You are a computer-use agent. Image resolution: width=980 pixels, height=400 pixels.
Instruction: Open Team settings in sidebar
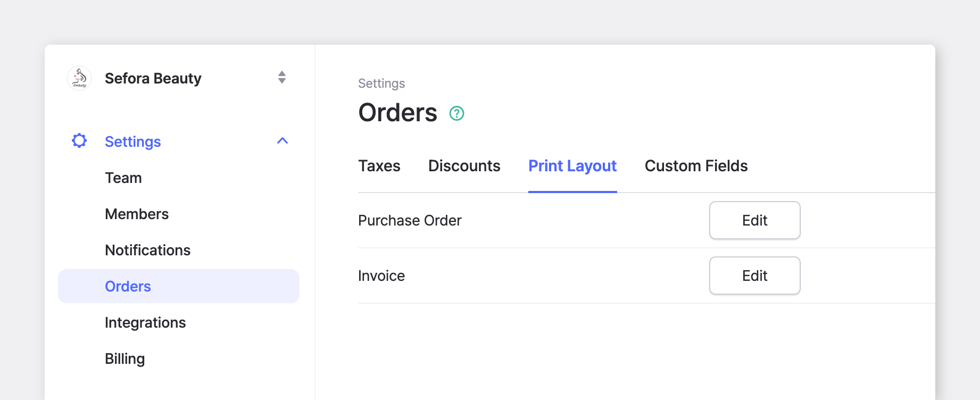click(123, 178)
